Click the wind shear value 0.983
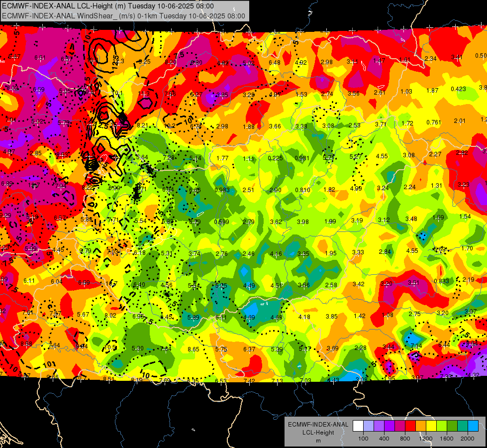Screen dimensions: 487x448 (222, 190)
